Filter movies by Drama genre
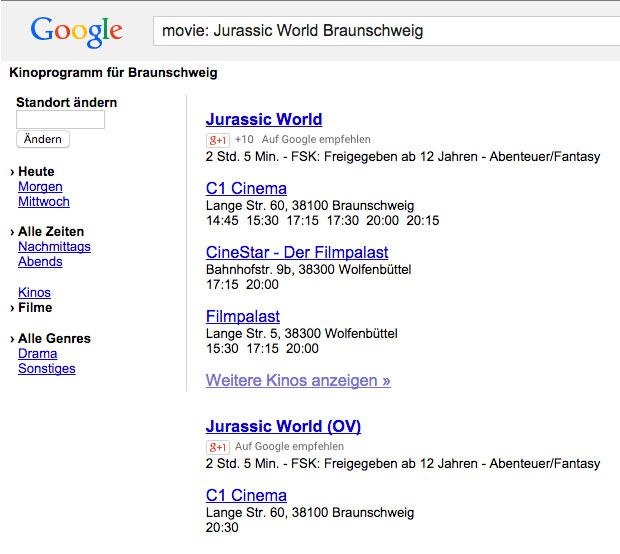 click(38, 354)
